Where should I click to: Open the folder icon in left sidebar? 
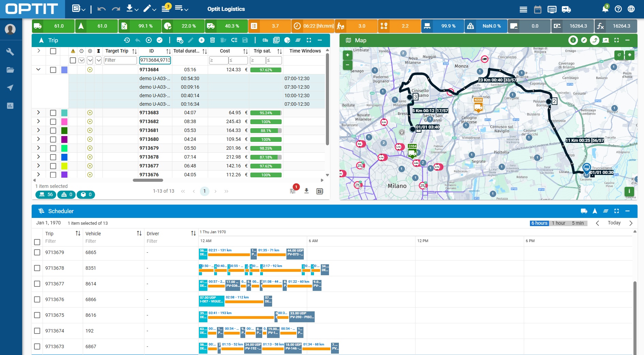click(x=10, y=70)
